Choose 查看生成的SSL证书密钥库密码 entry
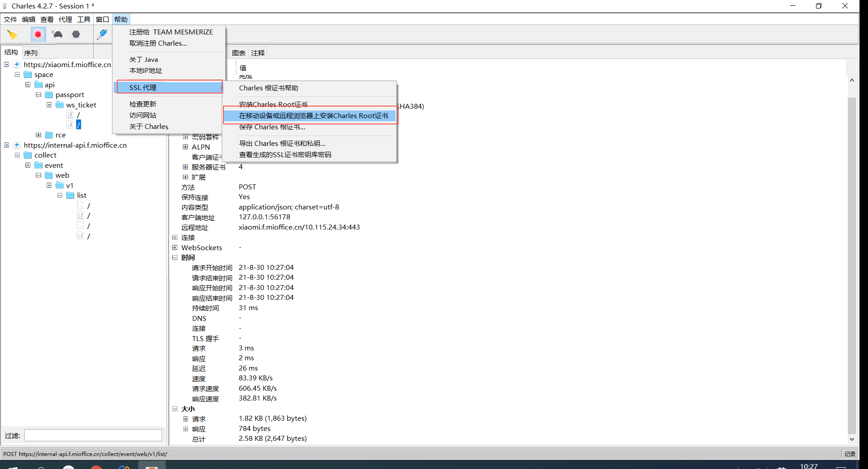 pos(310,155)
